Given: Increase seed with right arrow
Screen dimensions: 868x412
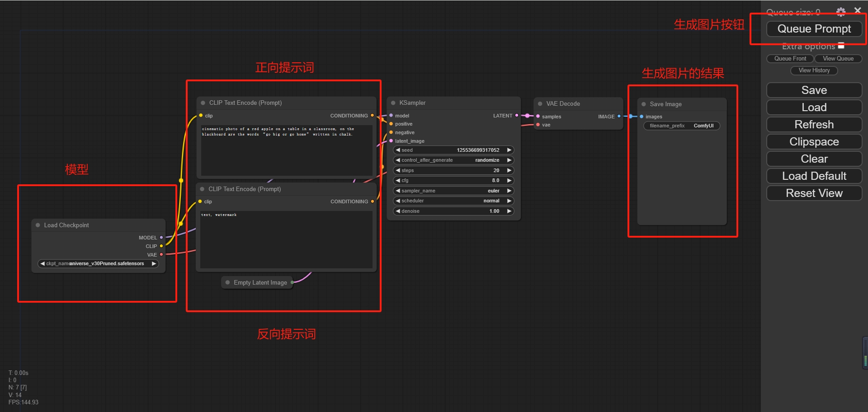Looking at the screenshot, I should 509,150.
